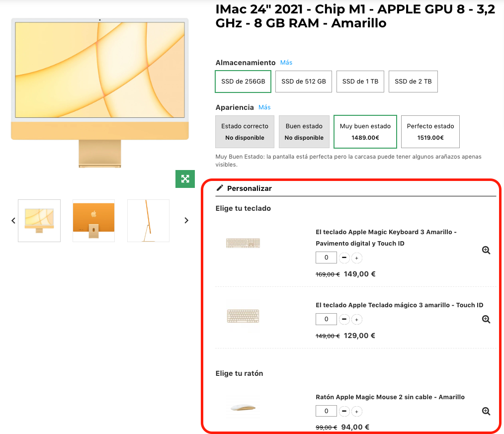The image size is (504, 434).
Task: Zoom Teclado mágico 3 Touch ID magnifier
Action: point(486,319)
